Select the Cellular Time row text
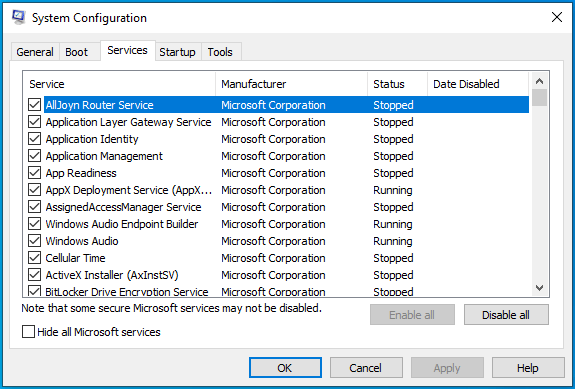 pos(75,258)
